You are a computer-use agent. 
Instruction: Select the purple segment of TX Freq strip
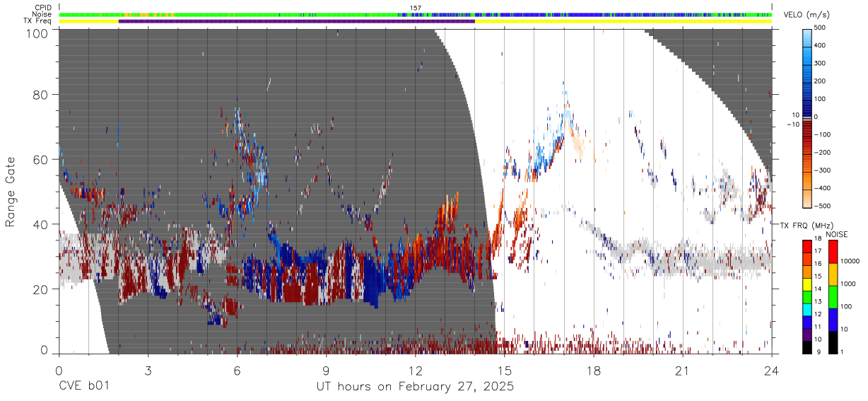click(x=296, y=21)
